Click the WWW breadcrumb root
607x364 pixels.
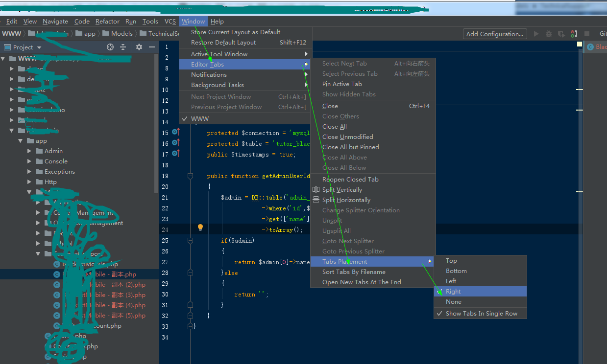pyautogui.click(x=11, y=34)
